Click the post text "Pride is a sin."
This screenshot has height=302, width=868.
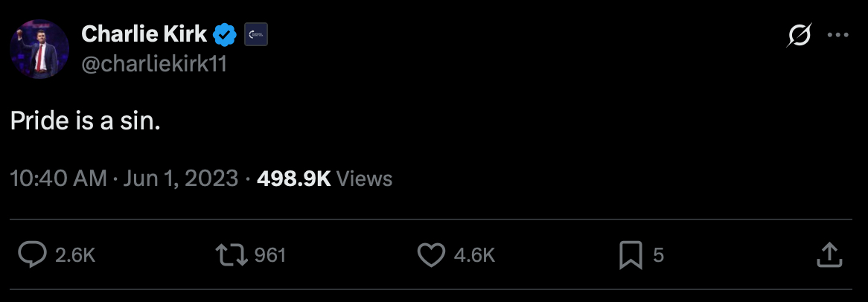[x=86, y=121]
